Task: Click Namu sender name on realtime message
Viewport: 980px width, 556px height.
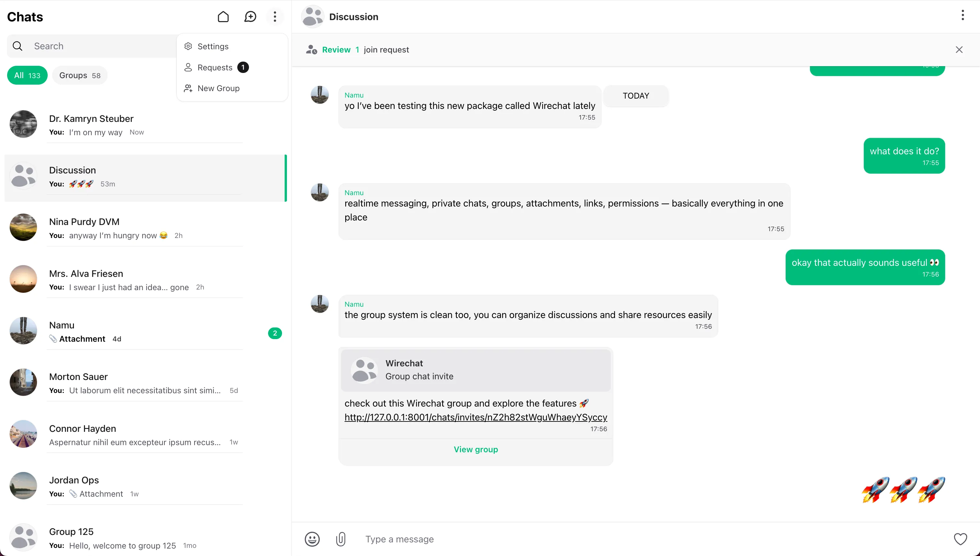Action: (354, 193)
